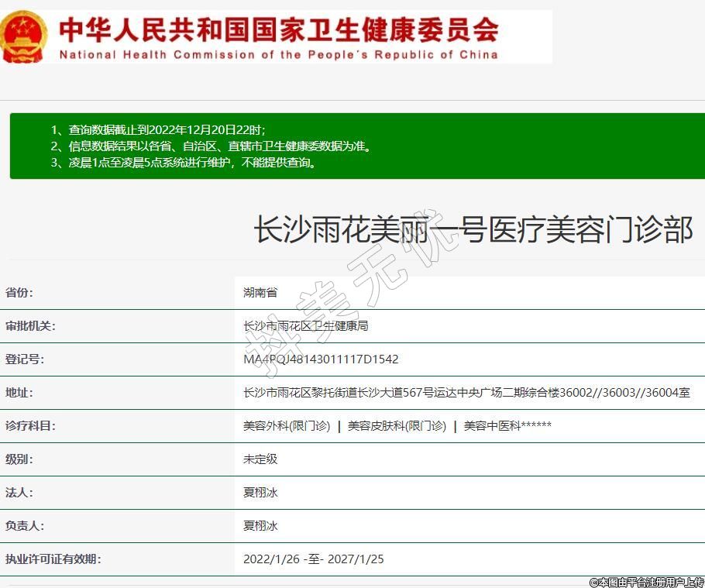Click the 省份 field label

19,293
